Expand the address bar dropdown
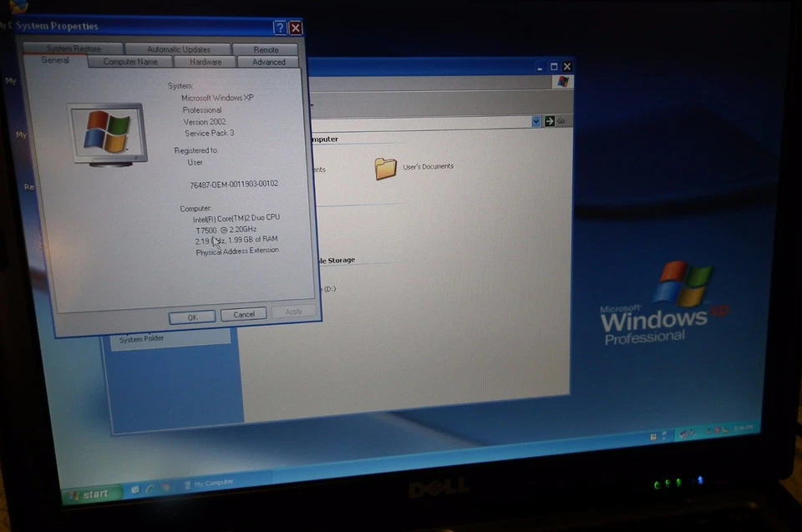The image size is (802, 532). pyautogui.click(x=535, y=121)
